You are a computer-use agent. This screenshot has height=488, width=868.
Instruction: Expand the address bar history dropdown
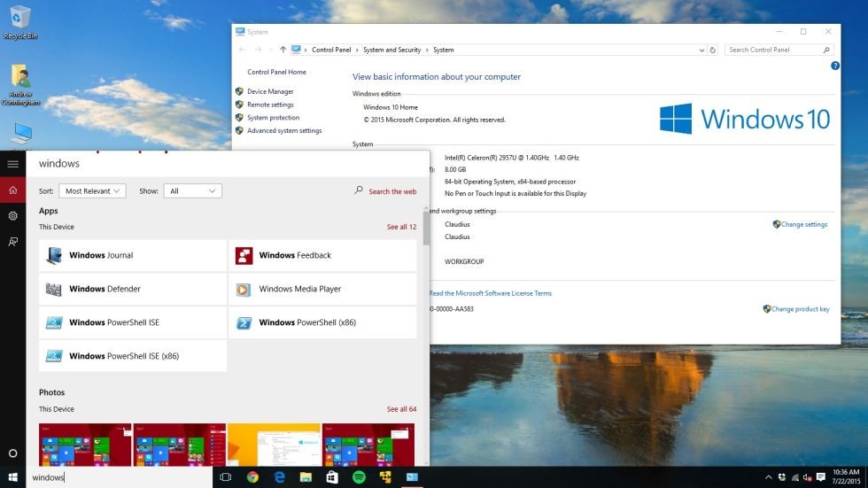click(x=701, y=50)
